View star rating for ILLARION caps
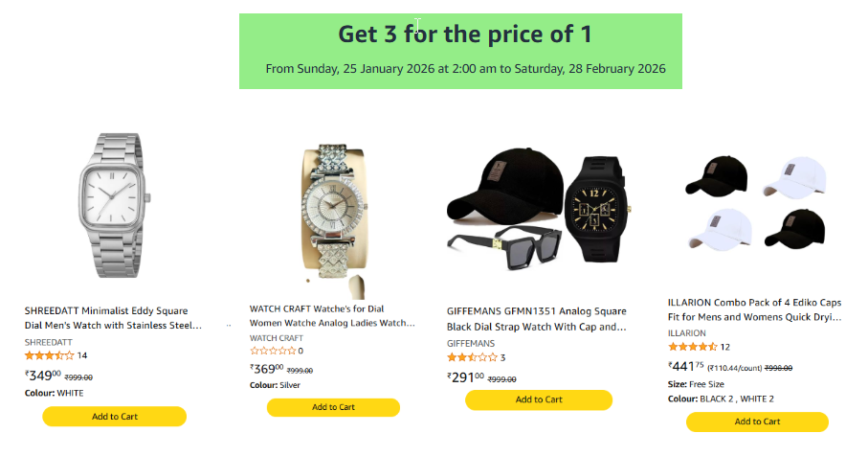This screenshot has height=456, width=868. [692, 347]
